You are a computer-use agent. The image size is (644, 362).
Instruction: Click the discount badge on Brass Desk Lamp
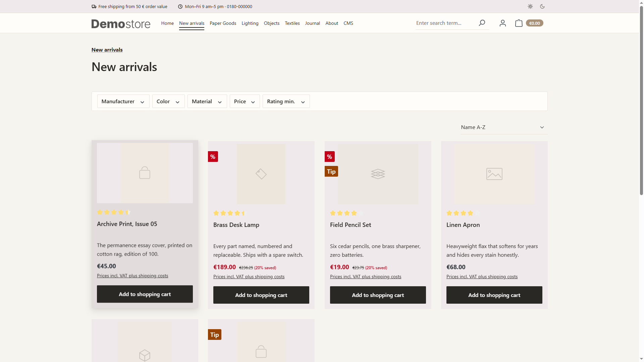click(x=213, y=157)
